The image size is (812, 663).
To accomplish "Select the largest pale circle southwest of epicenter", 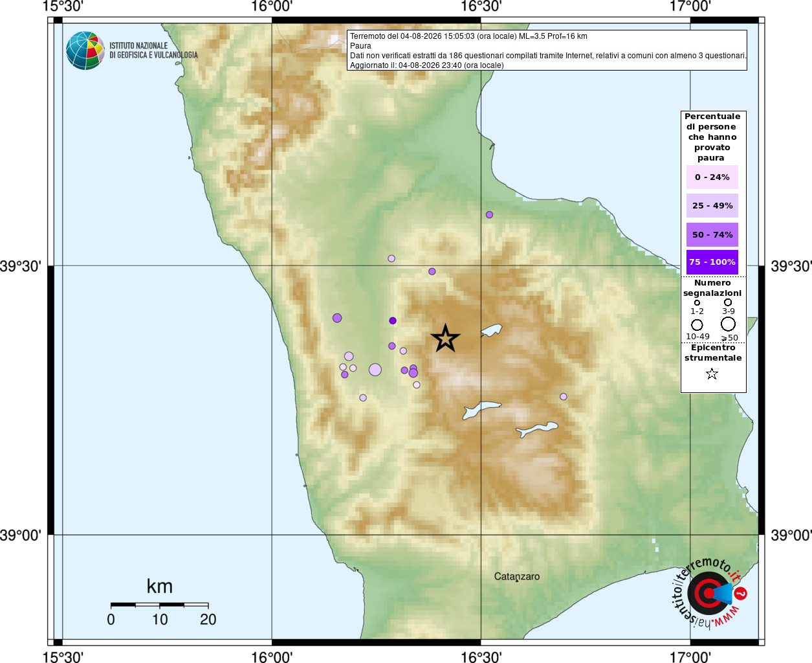I will tap(375, 370).
